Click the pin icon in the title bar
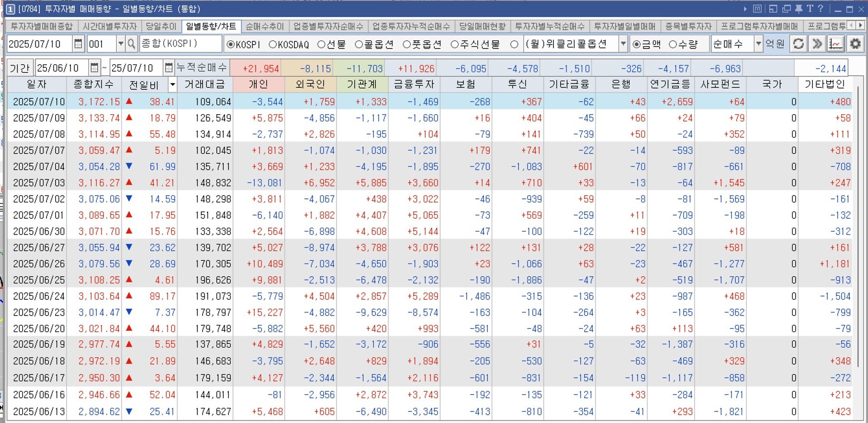 coord(799,9)
